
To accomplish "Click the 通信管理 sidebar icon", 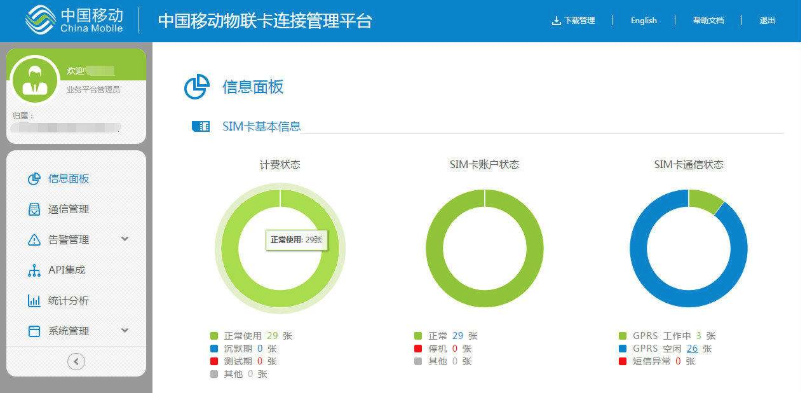I will click(34, 209).
